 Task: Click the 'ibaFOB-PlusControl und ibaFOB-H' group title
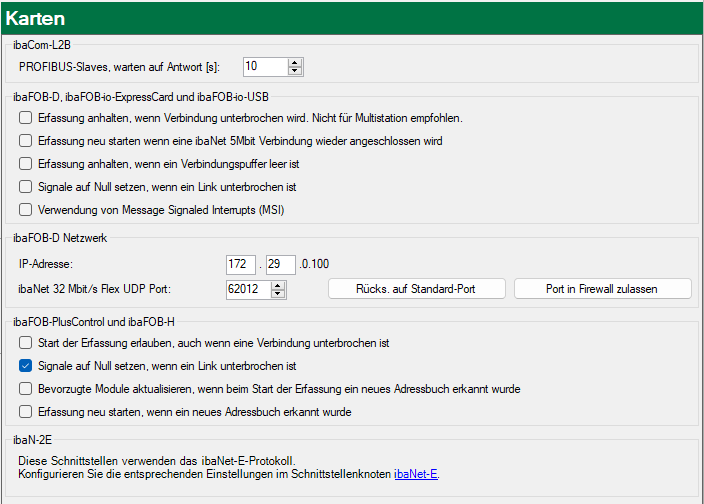pyautogui.click(x=94, y=322)
